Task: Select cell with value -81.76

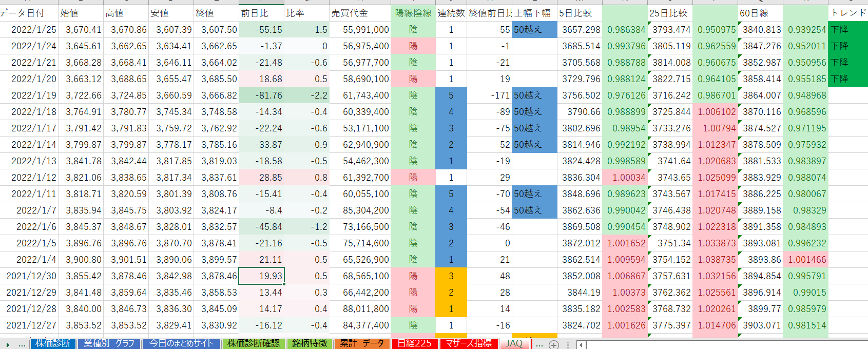Action: [x=261, y=95]
